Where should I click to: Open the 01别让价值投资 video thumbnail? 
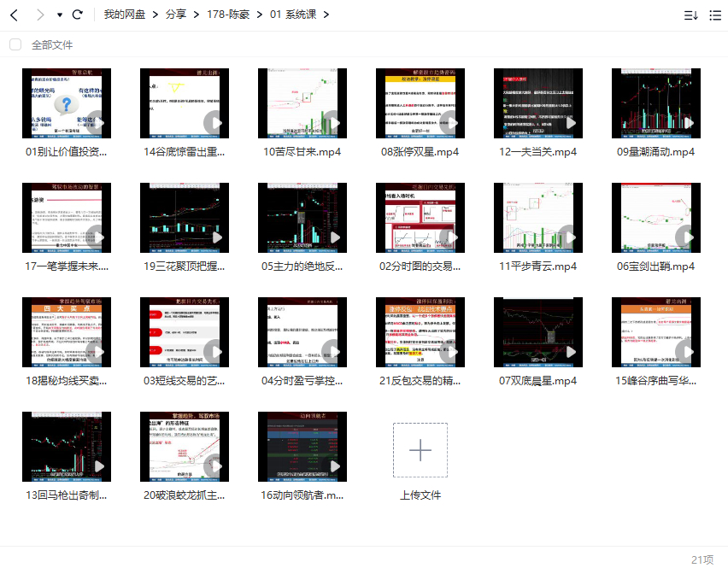67,103
